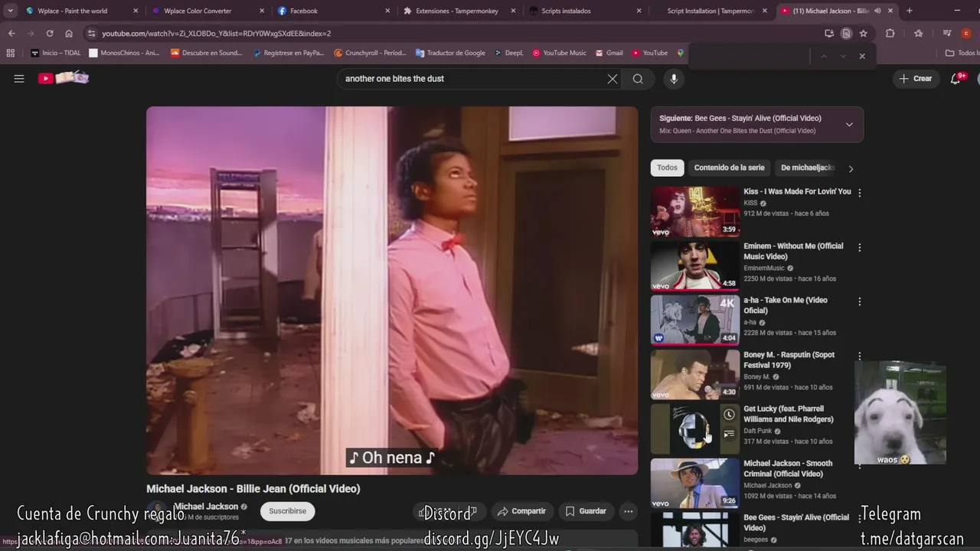Open Eminem - Without Me thumbnail
980x551 pixels.
pos(695,266)
